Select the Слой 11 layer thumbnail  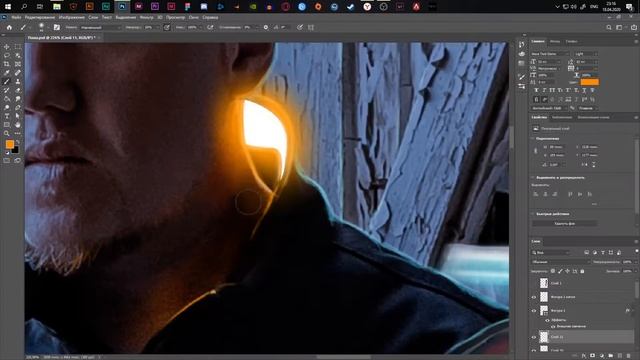click(544, 337)
